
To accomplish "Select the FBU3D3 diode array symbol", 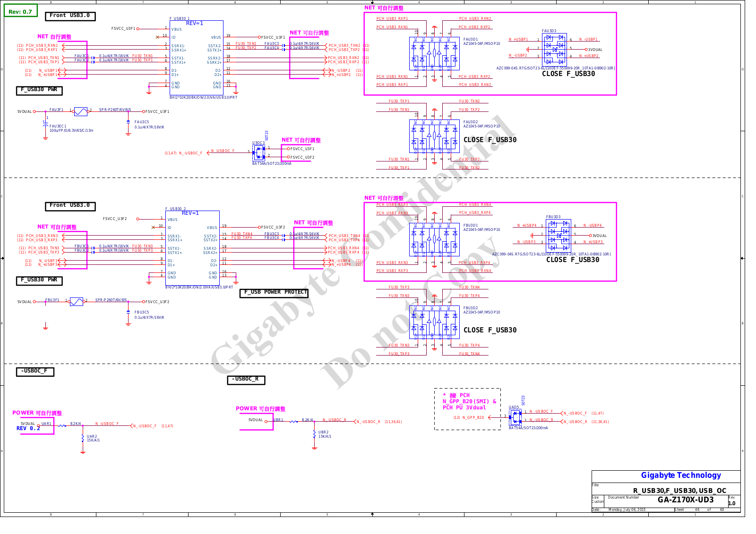I will [559, 236].
